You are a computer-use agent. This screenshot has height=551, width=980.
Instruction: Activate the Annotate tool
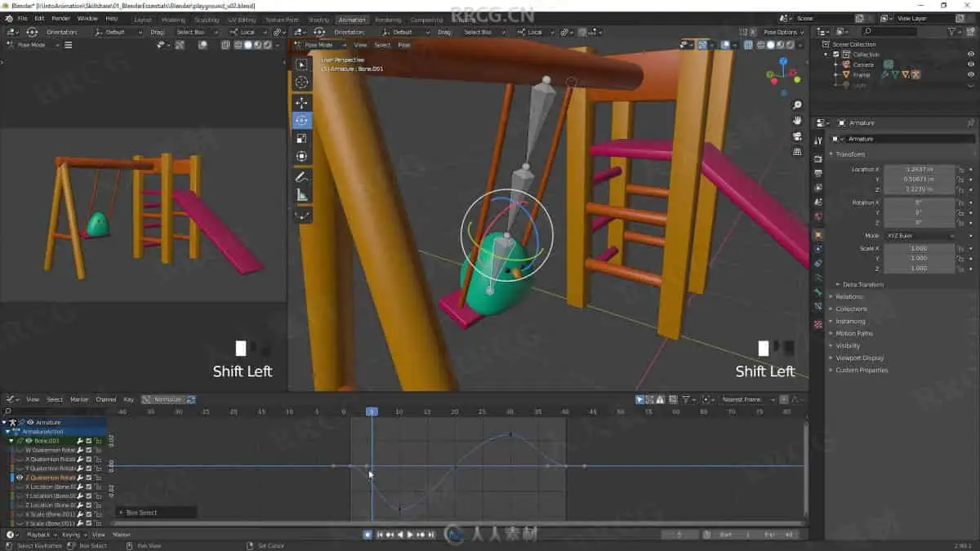[x=301, y=177]
